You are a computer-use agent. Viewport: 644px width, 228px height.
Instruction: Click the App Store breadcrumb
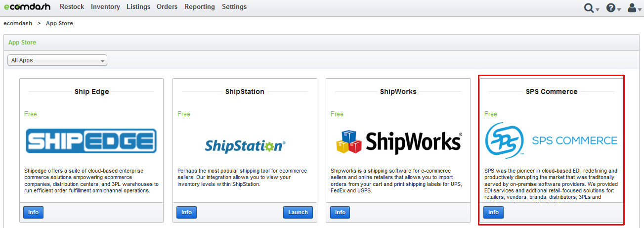point(59,23)
